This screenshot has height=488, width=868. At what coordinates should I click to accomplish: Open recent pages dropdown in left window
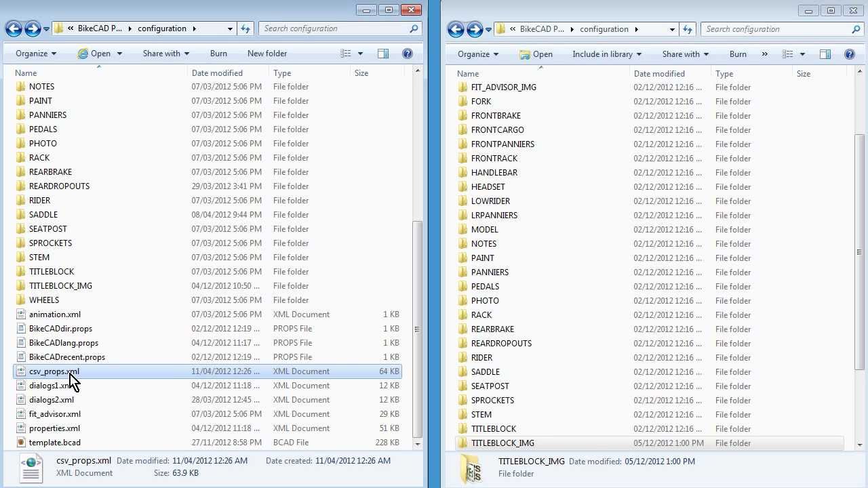(x=46, y=28)
